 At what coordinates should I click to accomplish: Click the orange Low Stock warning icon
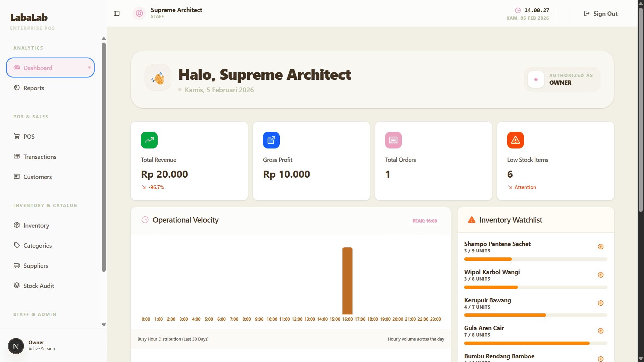pyautogui.click(x=516, y=140)
